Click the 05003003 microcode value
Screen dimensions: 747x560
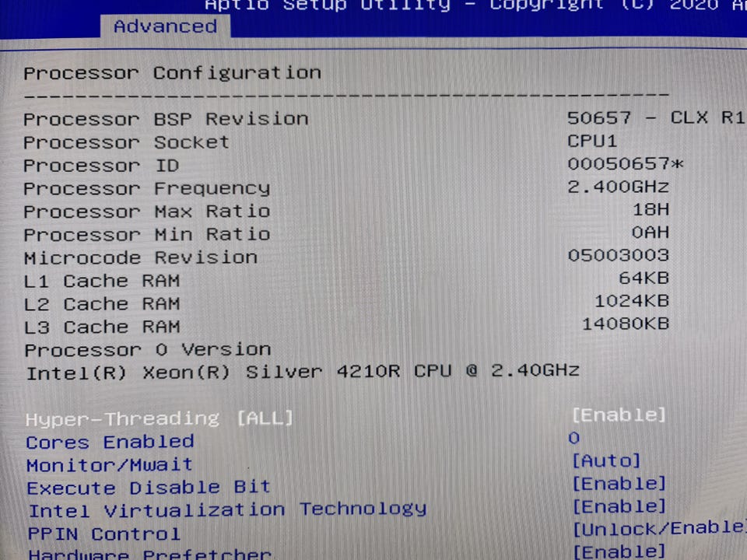pos(619,255)
